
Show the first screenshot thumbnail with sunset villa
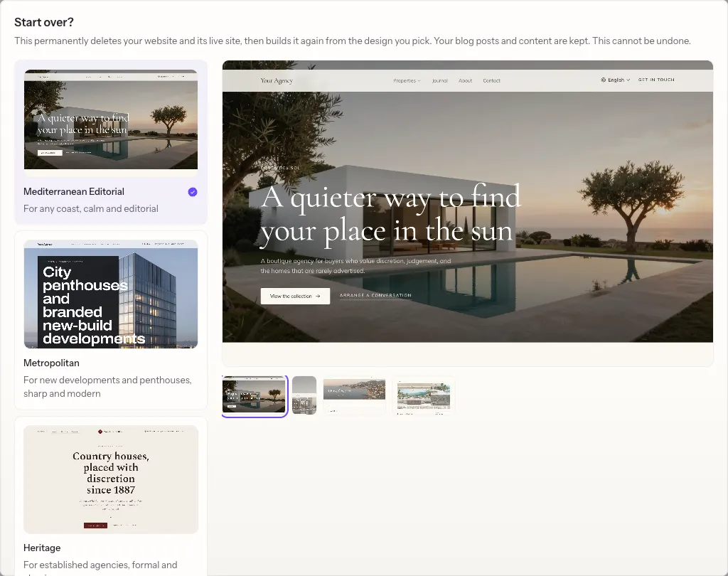(255, 396)
